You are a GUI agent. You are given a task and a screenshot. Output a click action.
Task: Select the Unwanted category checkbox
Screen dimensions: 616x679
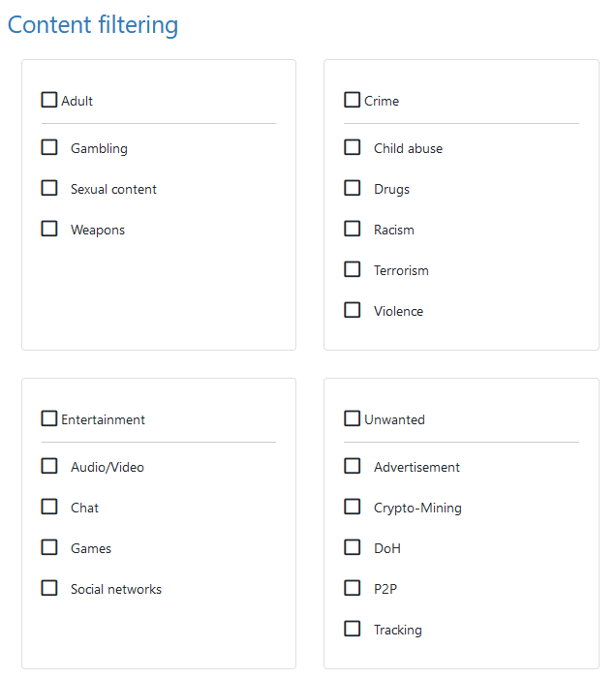click(353, 418)
